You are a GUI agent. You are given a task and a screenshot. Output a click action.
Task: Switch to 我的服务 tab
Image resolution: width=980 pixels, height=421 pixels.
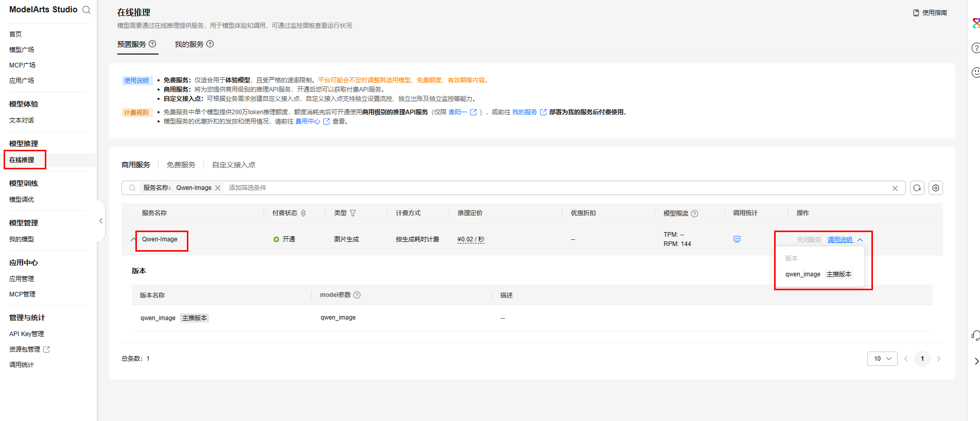(189, 44)
